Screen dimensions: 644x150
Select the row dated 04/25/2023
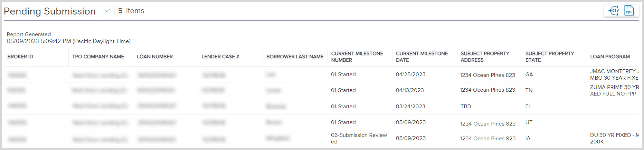coord(410,74)
